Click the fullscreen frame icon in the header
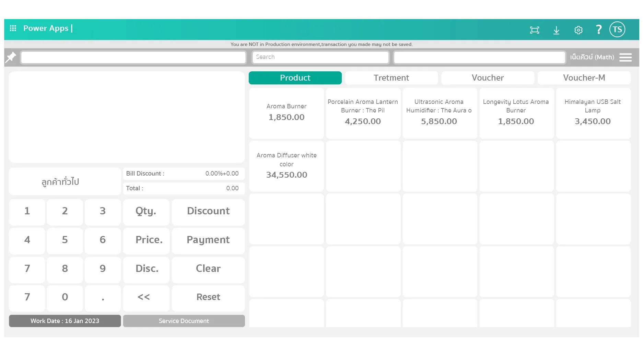 point(534,30)
